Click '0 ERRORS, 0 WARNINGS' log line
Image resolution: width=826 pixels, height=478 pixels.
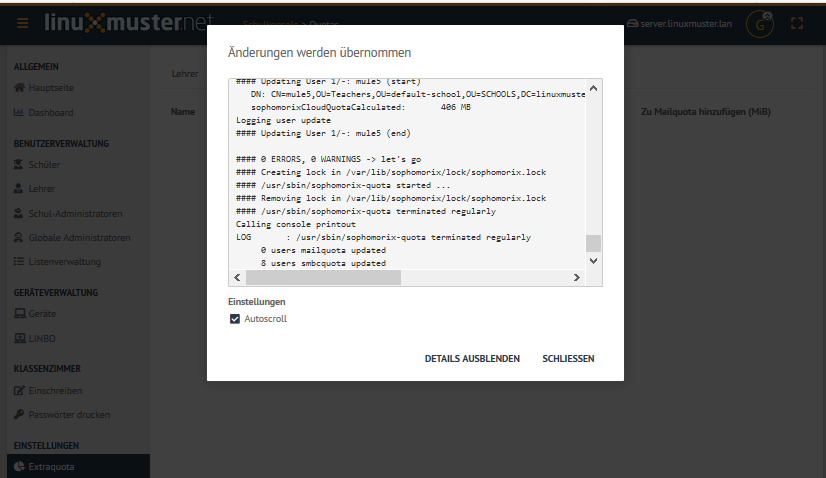[x=328, y=159]
